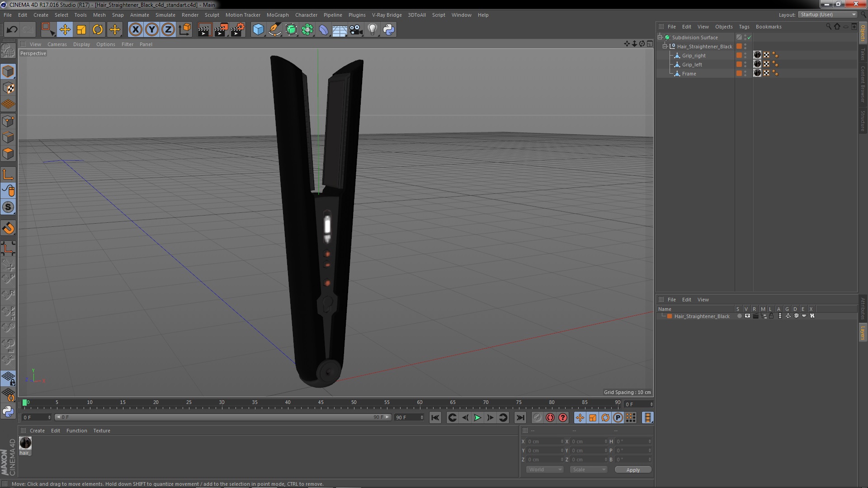
Task: Toggle layer lock icon
Action: [771, 316]
